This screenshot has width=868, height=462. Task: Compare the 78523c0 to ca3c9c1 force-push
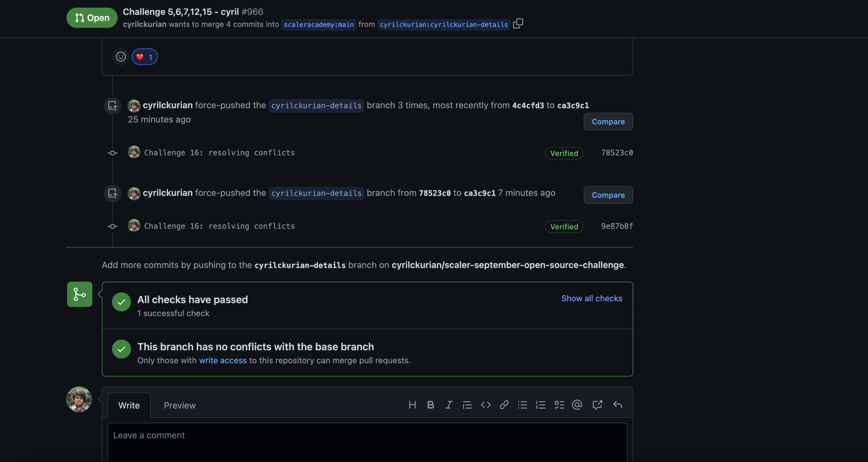pos(608,195)
